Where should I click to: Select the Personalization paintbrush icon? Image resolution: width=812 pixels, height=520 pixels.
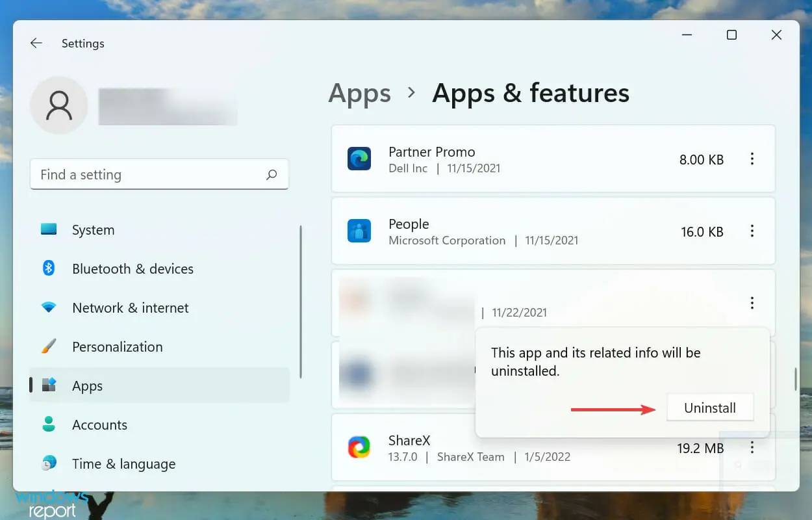[49, 346]
